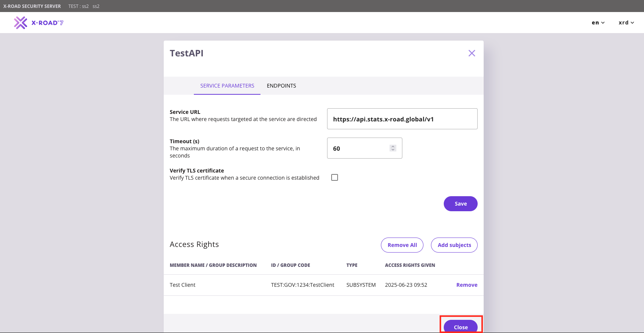This screenshot has width=644, height=333.
Task: Open the en language dropdown
Action: tap(598, 23)
